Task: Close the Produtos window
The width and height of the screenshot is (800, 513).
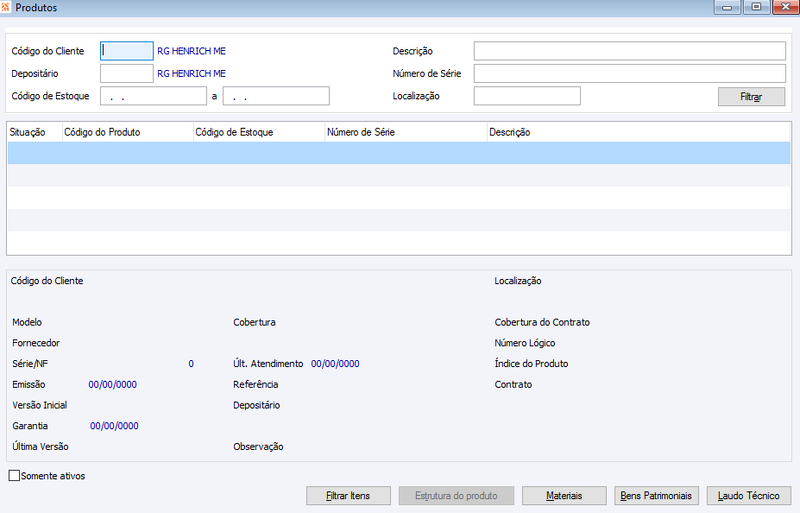Action: (x=786, y=7)
